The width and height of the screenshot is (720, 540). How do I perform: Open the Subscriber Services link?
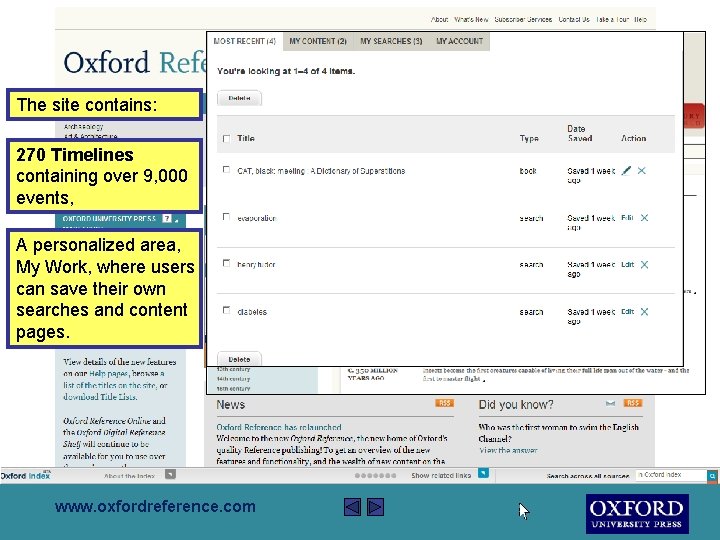coord(523,19)
